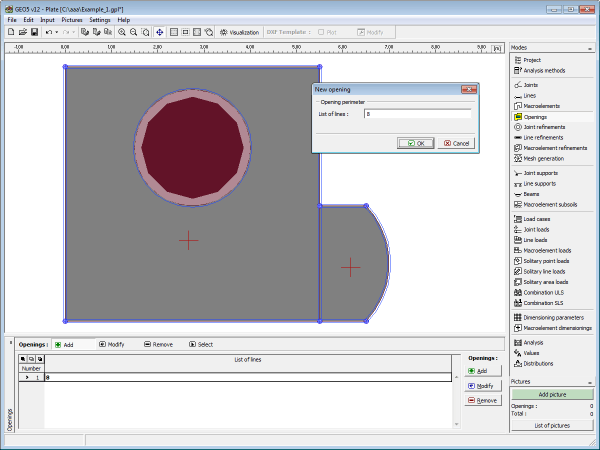
Task: Click the Zoom in magnifier icon
Action: point(122,32)
